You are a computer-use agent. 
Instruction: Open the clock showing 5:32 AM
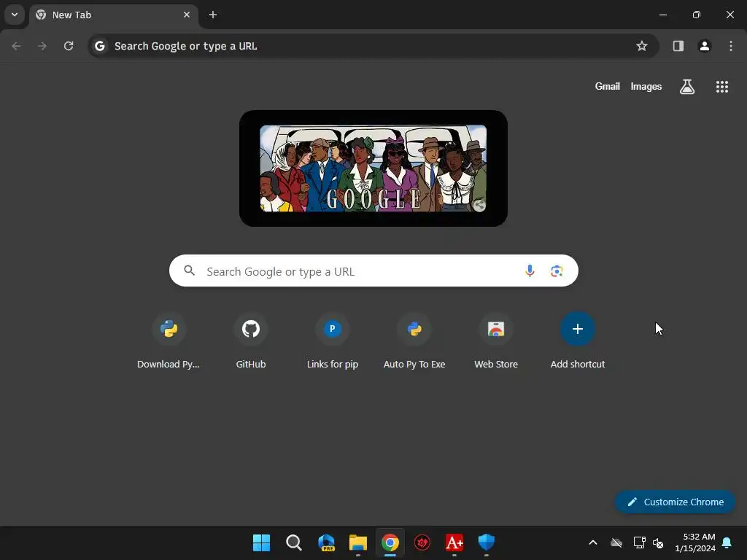(x=695, y=542)
